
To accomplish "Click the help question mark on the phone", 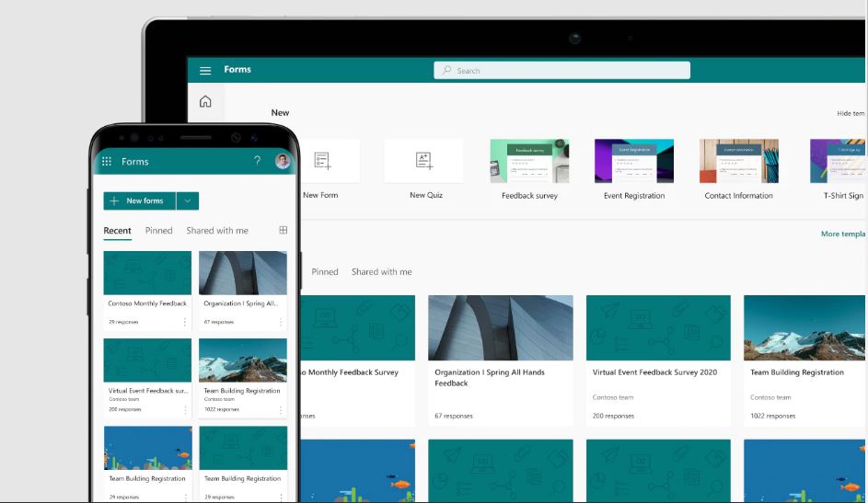I will (x=257, y=160).
